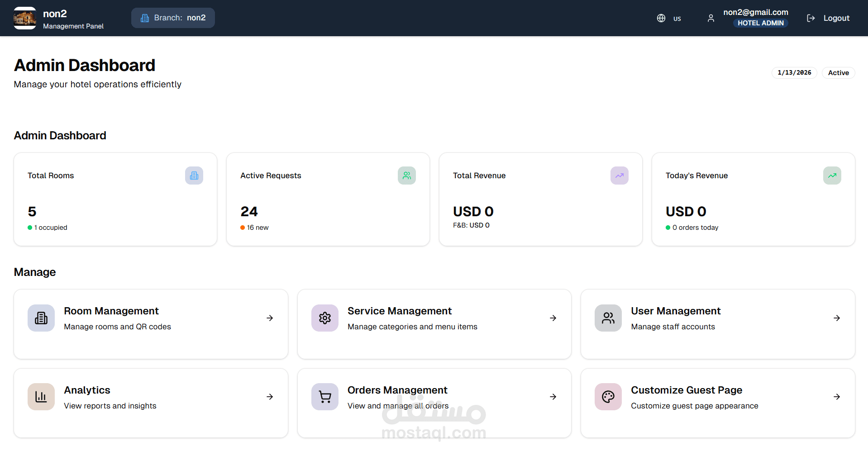
Task: Log out using the Logout button
Action: 828,18
